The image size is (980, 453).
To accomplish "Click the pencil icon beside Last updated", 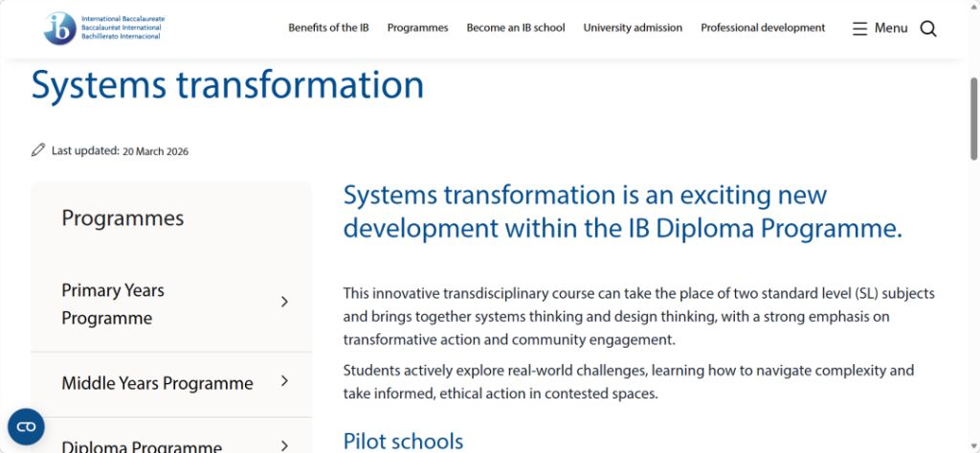I will (38, 150).
